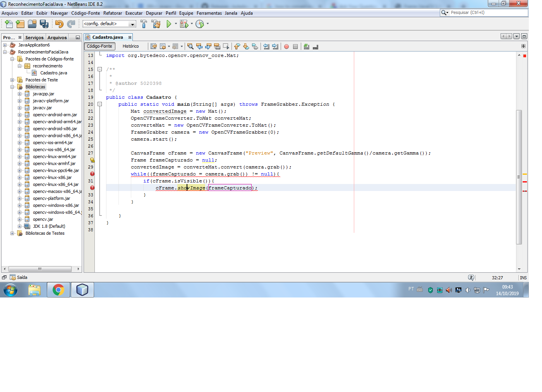542x392 pixels.
Task: Switch to the Serviços tab
Action: (34, 38)
